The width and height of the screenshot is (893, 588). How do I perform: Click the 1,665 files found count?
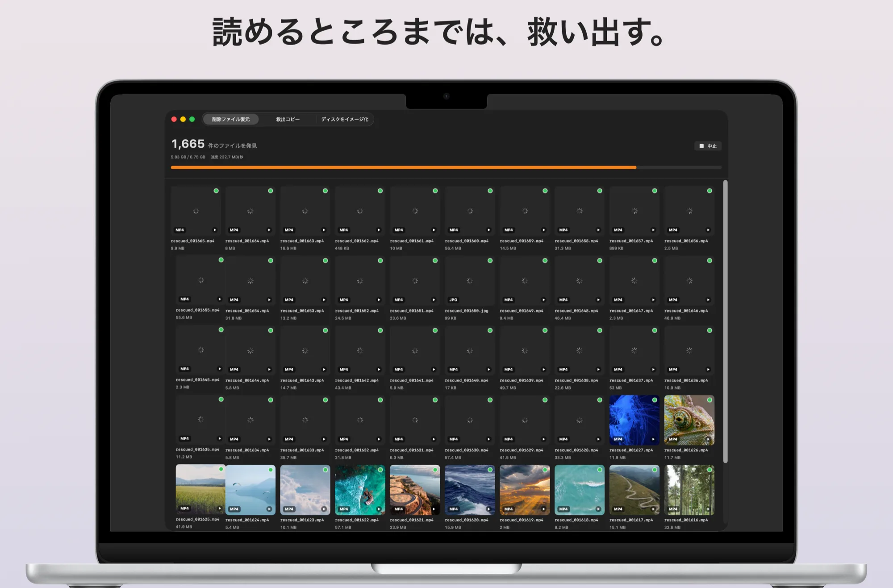pos(188,144)
